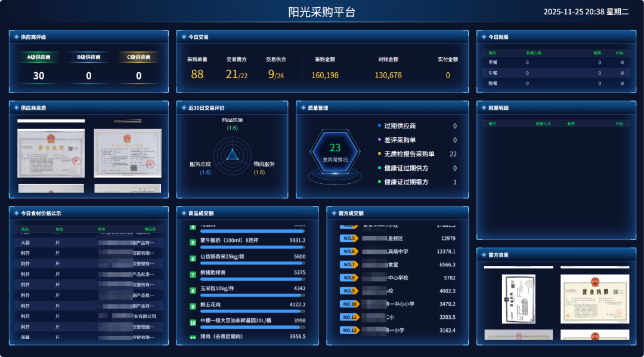The height and width of the screenshot is (357, 644).
Task: Click the diamond icon beside 质量管理 title
Action: pos(304,108)
